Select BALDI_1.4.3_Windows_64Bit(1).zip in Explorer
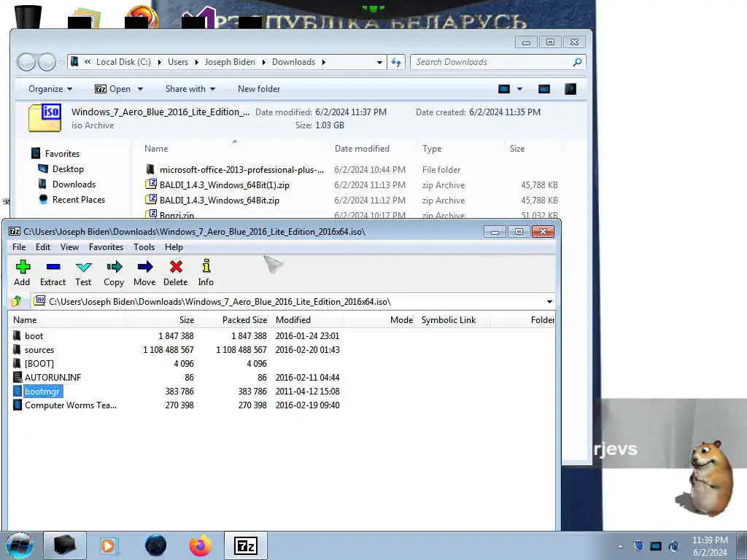Screen dimensions: 747x560 click(218, 184)
